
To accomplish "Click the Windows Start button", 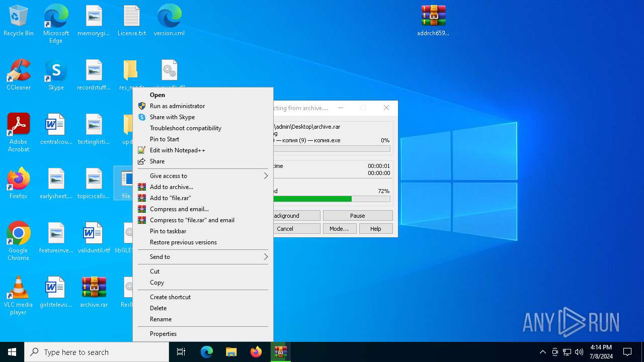I will [12, 352].
